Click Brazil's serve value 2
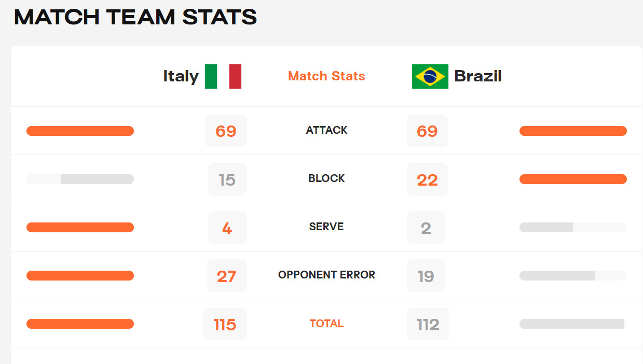 point(426,228)
